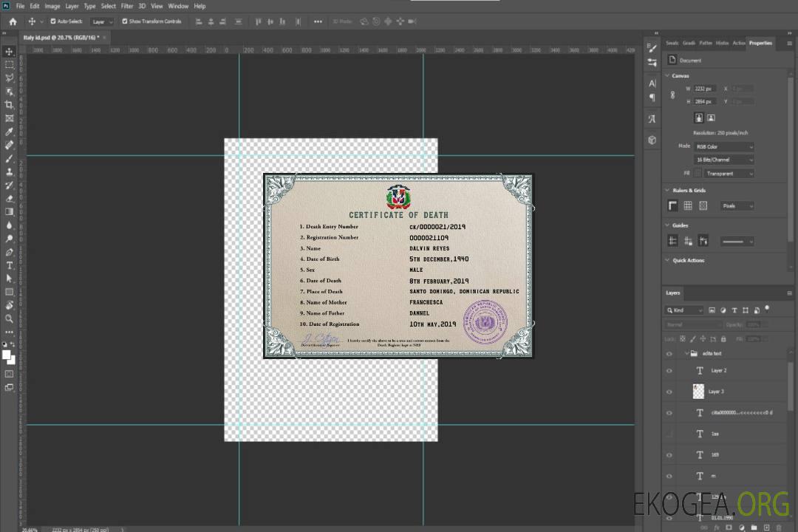798x532 pixels.
Task: Choose the Eraser tool
Action: coord(10,199)
